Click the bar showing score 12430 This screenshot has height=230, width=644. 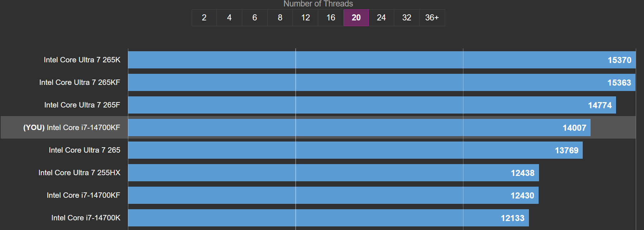[333, 195]
